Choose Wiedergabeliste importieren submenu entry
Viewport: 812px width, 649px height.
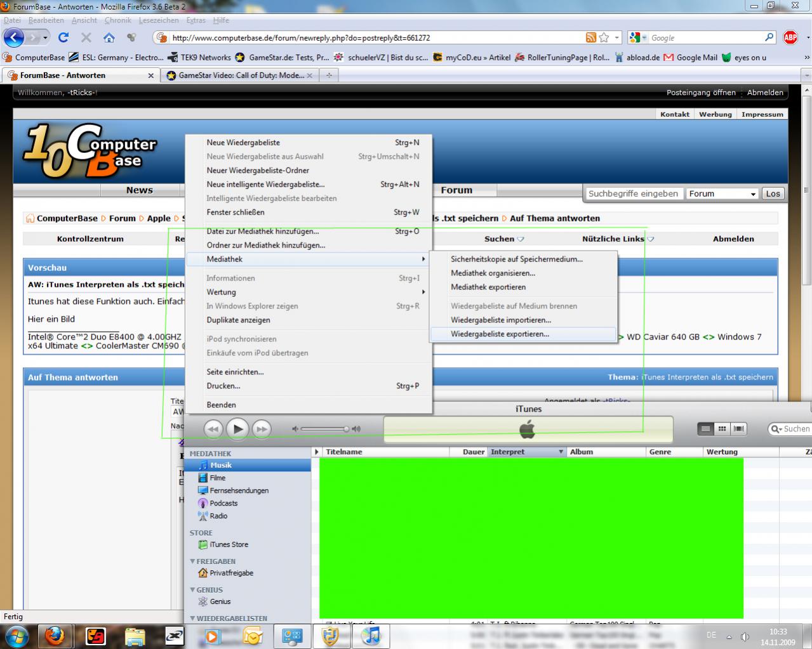click(x=523, y=320)
